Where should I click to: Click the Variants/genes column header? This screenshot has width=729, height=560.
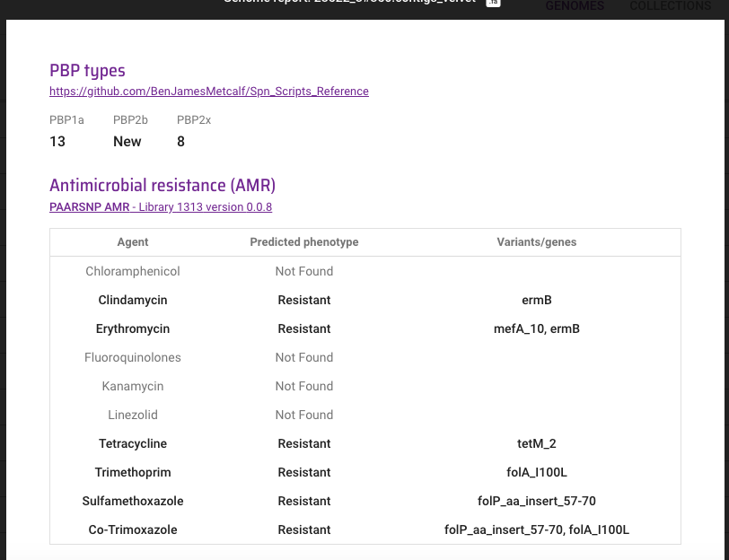point(537,242)
